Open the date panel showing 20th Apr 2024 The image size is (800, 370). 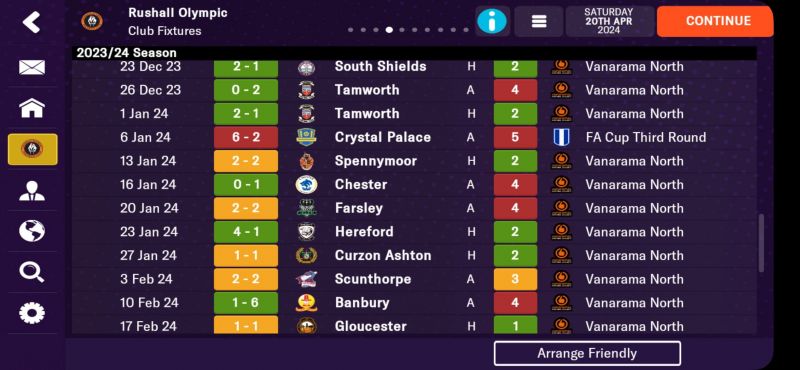[x=609, y=21]
